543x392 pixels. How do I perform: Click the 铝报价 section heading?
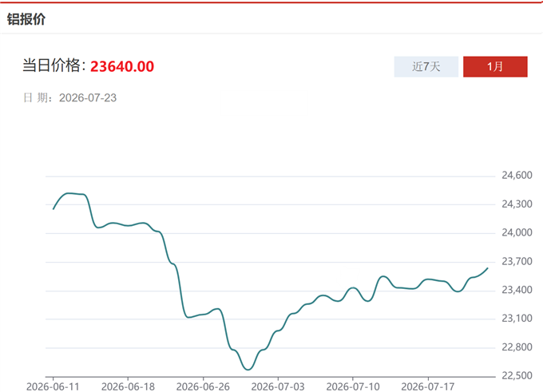26,18
